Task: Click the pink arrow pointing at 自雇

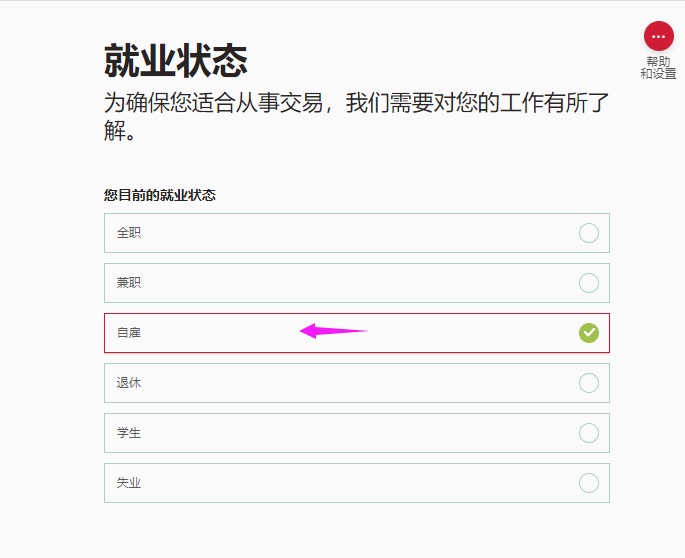Action: click(x=333, y=331)
